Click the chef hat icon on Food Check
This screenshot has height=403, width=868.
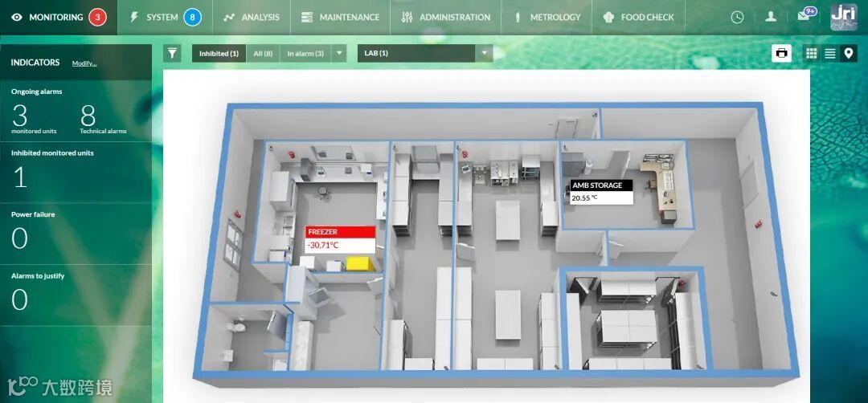[609, 17]
